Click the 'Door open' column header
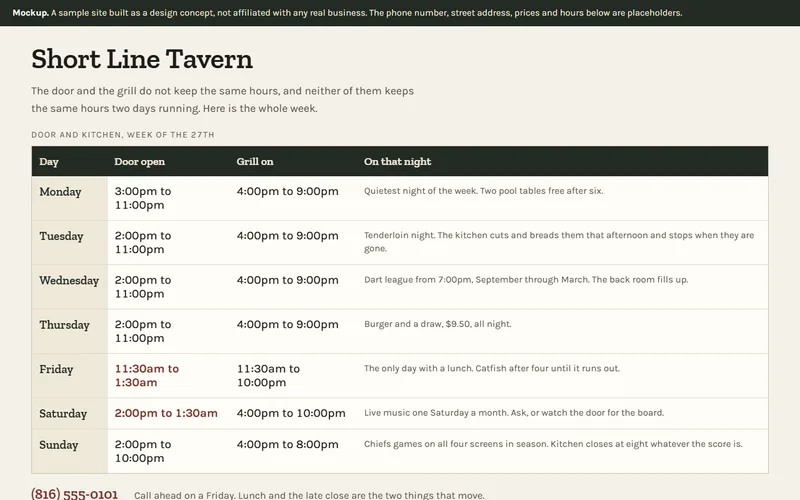800x500 pixels. pos(139,162)
